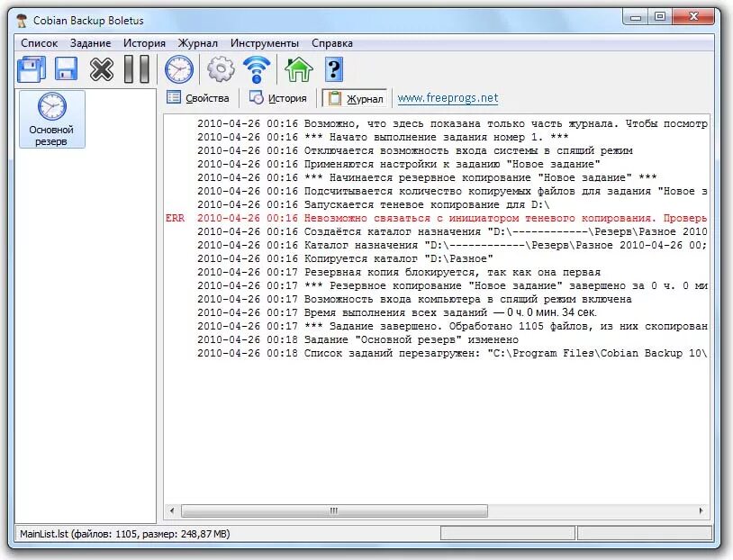Click the log scrollbar left arrow
733x560 pixels.
tap(172, 510)
